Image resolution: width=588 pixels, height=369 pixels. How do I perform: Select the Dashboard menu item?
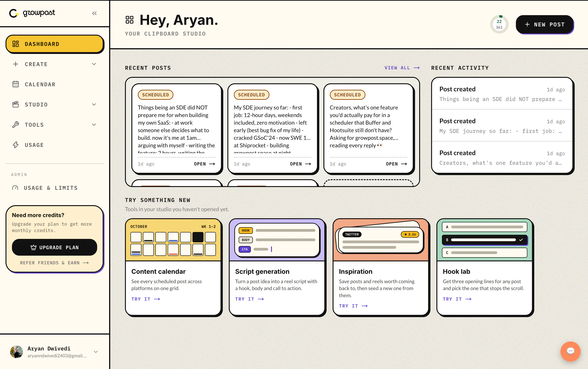[55, 44]
